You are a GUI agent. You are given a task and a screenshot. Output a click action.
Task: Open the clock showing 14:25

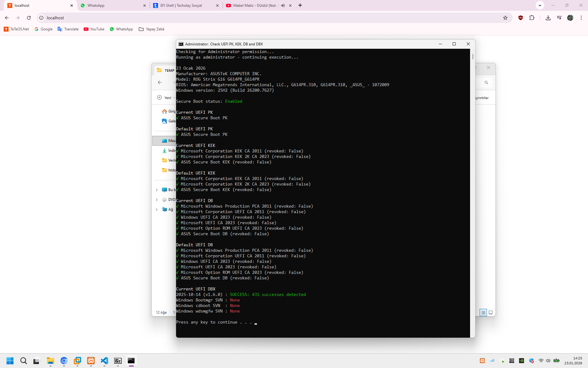pyautogui.click(x=573, y=361)
